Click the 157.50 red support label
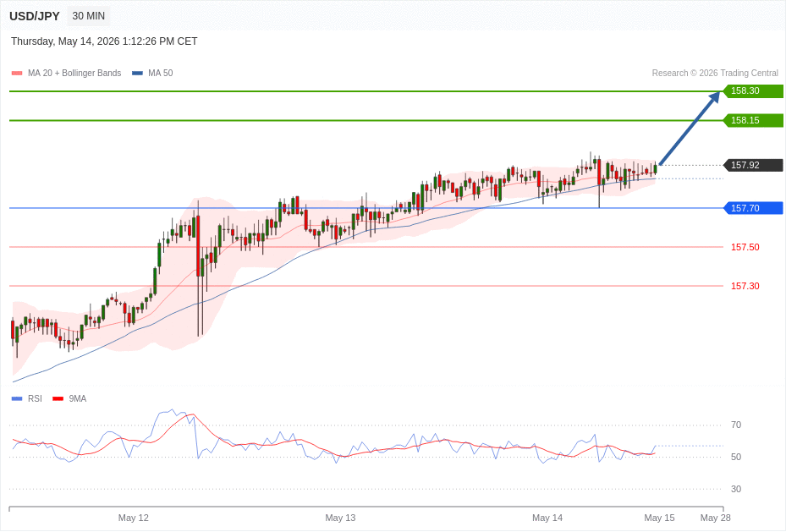Image resolution: width=786 pixels, height=532 pixels. 745,247
